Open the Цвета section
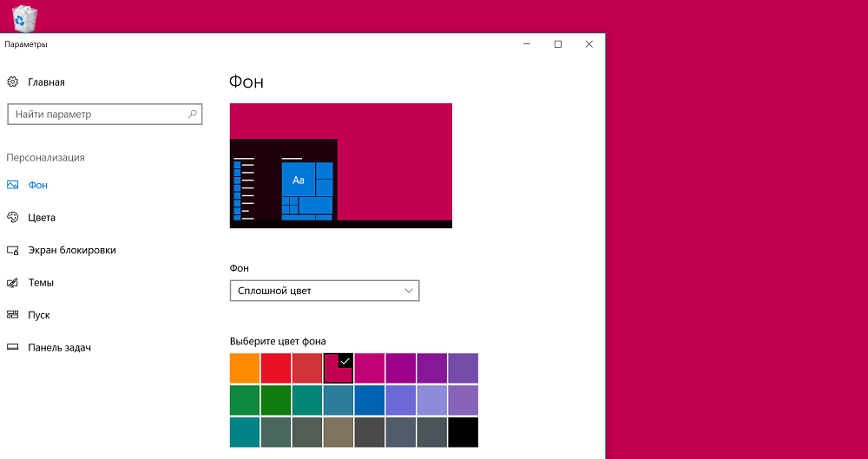 point(42,218)
